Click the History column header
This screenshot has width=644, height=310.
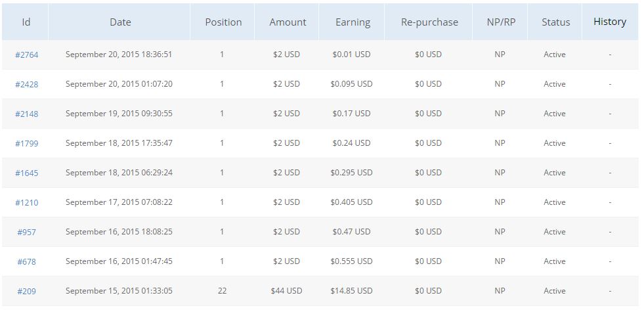click(609, 22)
